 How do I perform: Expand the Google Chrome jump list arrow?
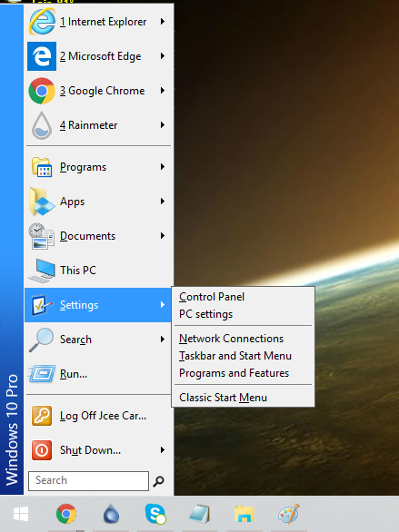point(163,91)
